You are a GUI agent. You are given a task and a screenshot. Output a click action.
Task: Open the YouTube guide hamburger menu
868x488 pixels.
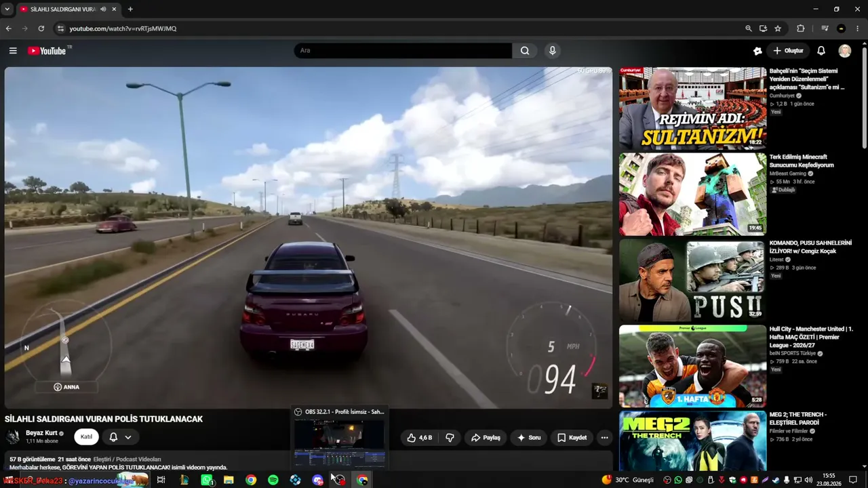click(x=13, y=51)
